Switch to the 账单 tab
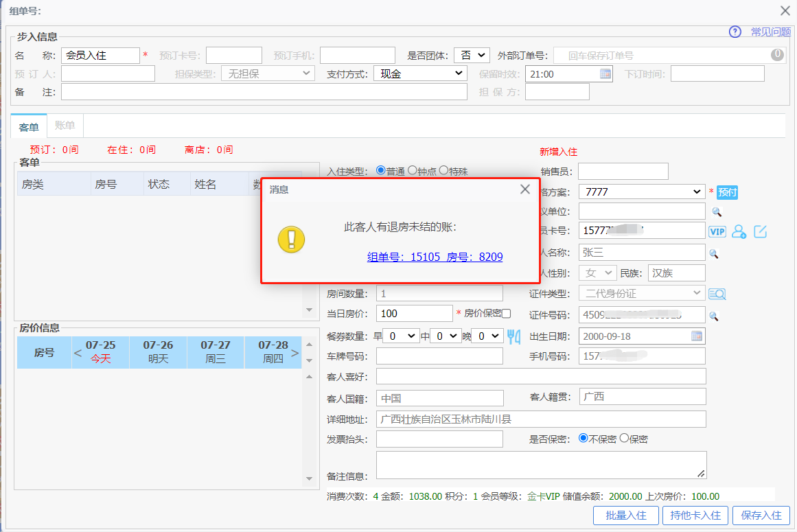The image size is (797, 532). tap(65, 126)
